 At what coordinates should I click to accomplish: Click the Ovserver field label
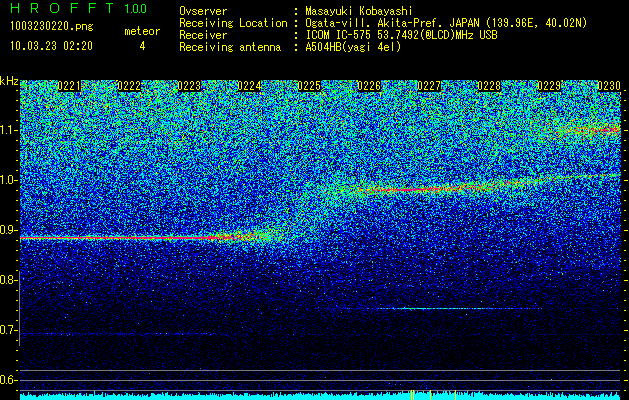pos(203,11)
